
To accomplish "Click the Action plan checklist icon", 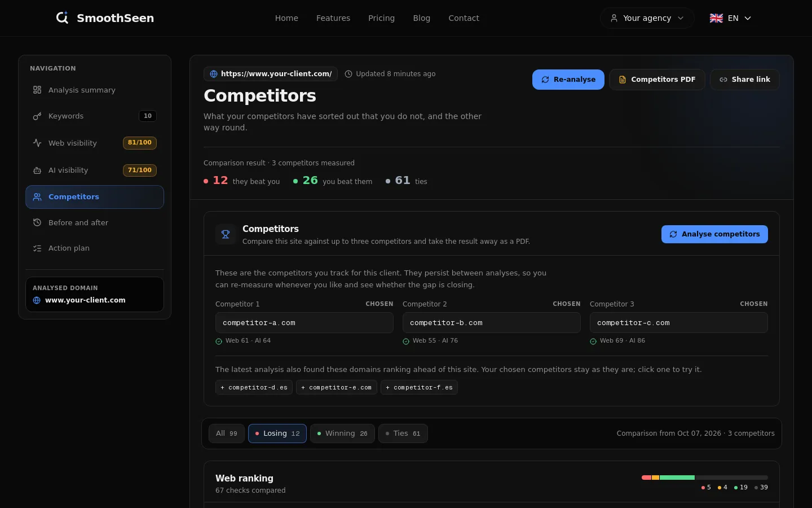I will coord(37,248).
